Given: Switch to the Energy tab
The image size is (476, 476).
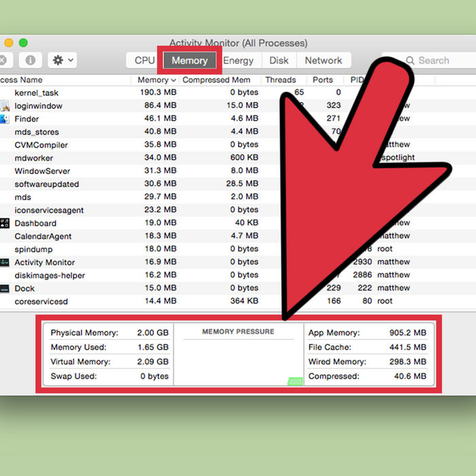Looking at the screenshot, I should pos(239,60).
